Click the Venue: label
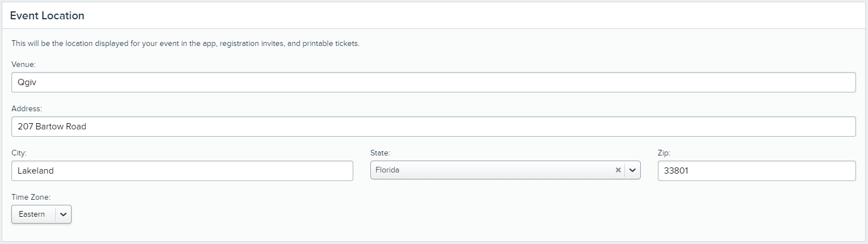 23,65
